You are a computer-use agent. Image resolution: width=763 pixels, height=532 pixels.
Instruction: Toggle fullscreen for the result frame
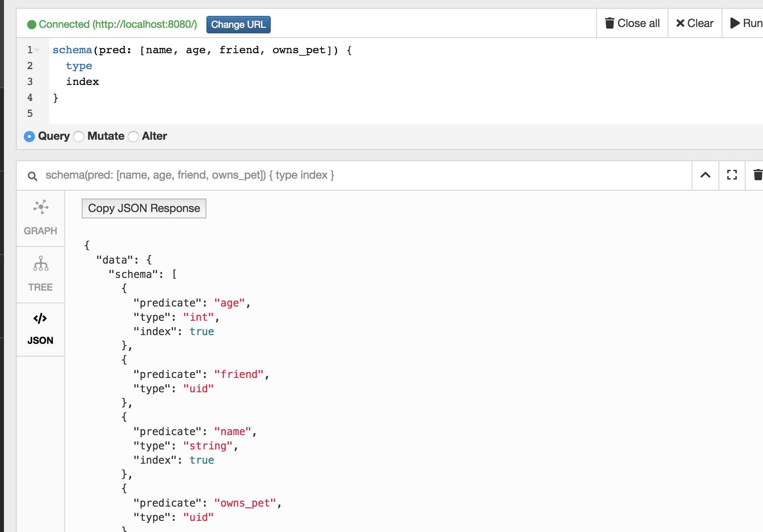[x=732, y=175]
